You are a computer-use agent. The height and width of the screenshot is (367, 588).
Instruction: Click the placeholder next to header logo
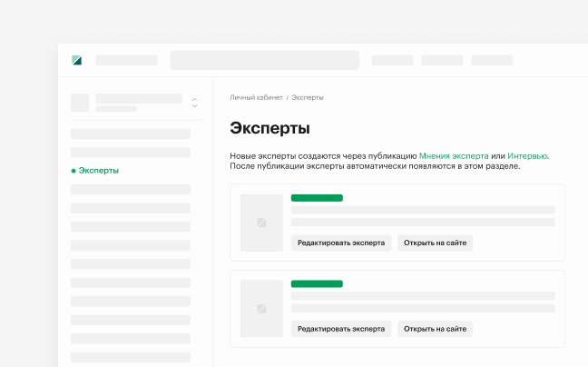pos(126,60)
